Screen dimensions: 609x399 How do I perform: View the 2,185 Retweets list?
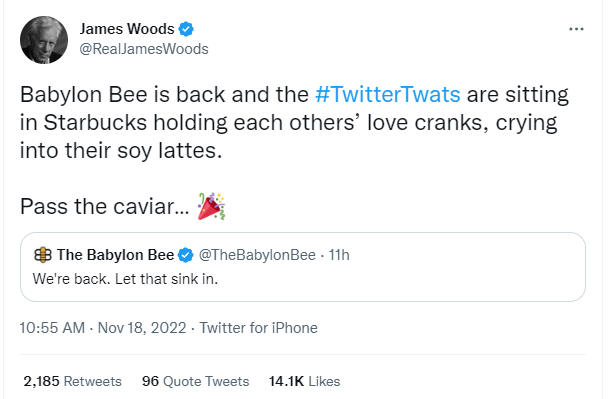point(73,381)
